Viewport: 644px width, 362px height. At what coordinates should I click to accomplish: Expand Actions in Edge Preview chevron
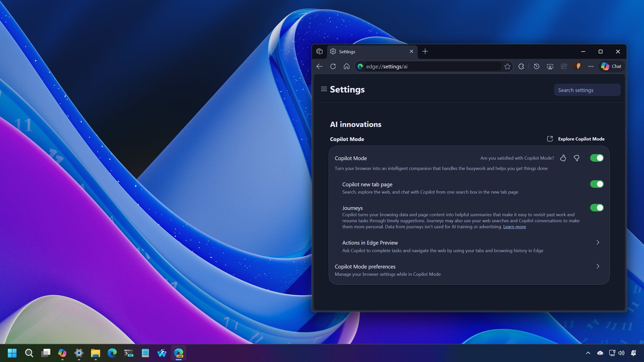click(x=598, y=242)
